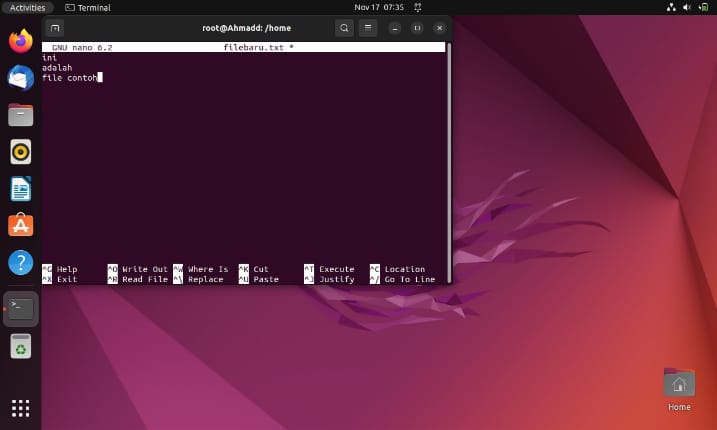
Task: Click the window title 'root@Ahmadd: /home'
Action: pyautogui.click(x=246, y=28)
